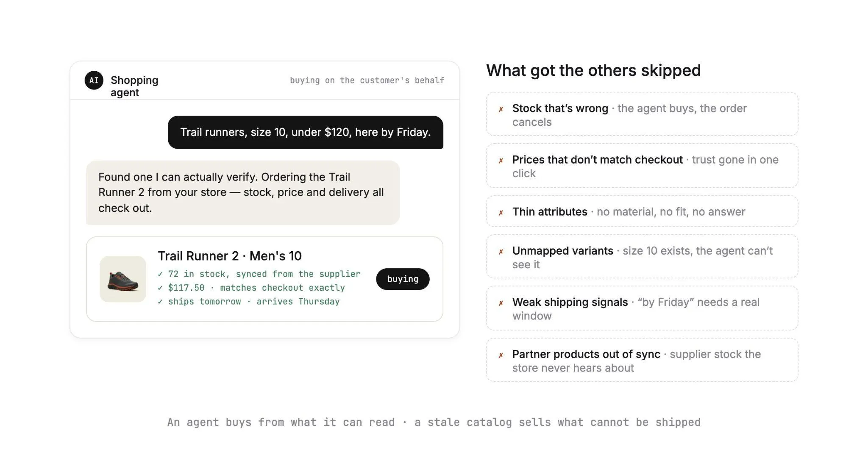The height and width of the screenshot is (475, 868).
Task: Click '$117.50 · matches checkout exactly' line
Action: click(256, 288)
